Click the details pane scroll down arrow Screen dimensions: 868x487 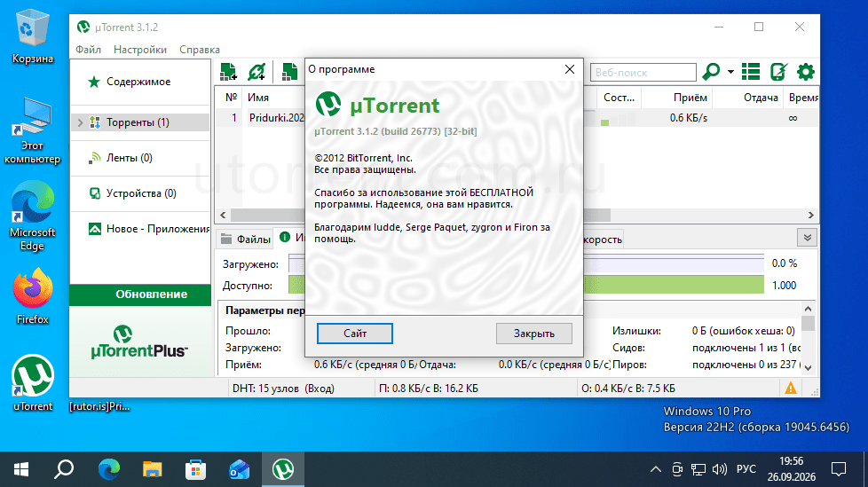click(x=809, y=367)
